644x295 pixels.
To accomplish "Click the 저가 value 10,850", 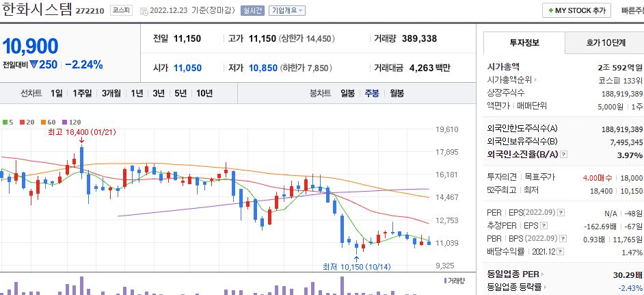I will pos(263,68).
